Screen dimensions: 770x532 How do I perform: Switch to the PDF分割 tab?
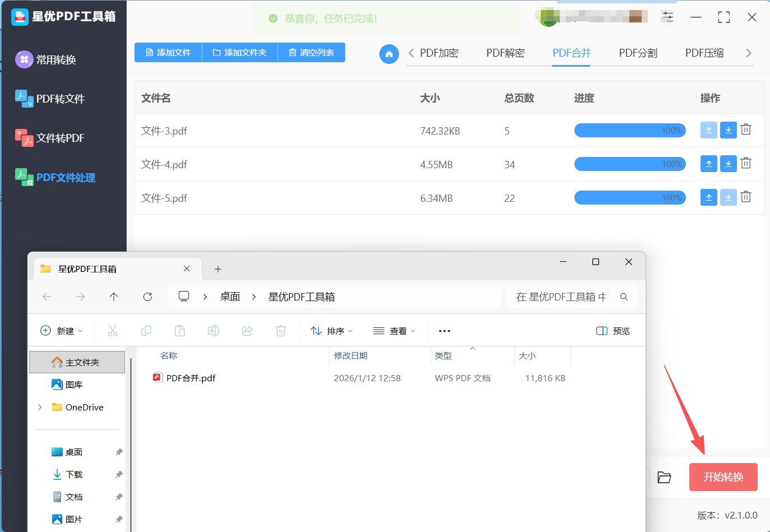(x=638, y=53)
